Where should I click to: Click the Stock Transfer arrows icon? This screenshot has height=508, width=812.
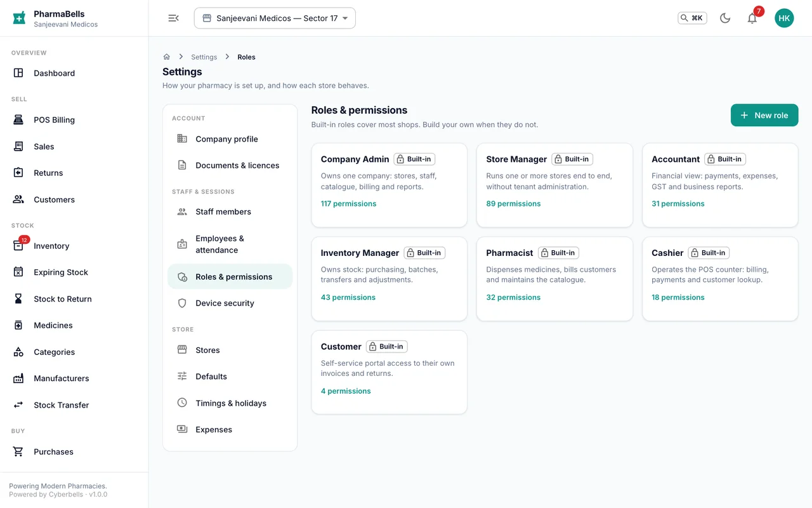point(18,404)
